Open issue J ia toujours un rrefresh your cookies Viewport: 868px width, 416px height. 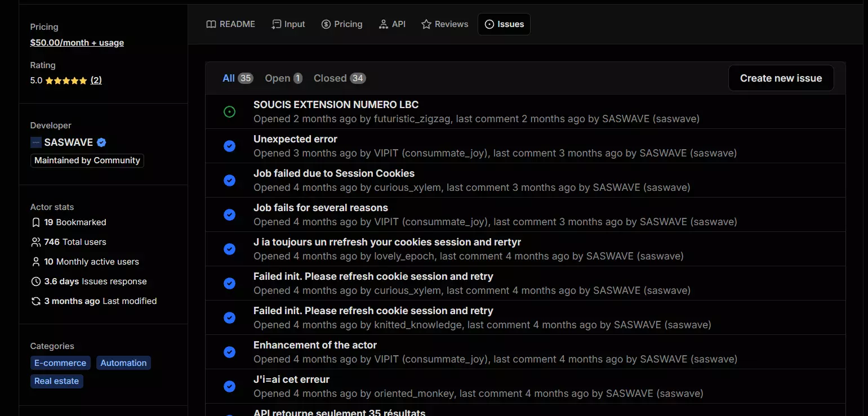coord(387,242)
